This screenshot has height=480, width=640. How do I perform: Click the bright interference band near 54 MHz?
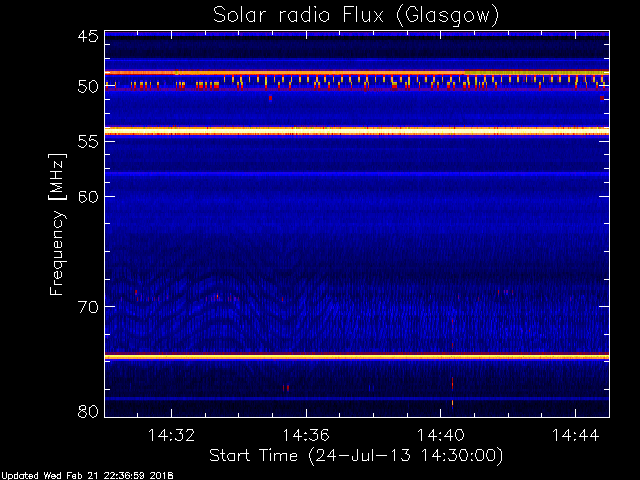pyautogui.click(x=357, y=131)
